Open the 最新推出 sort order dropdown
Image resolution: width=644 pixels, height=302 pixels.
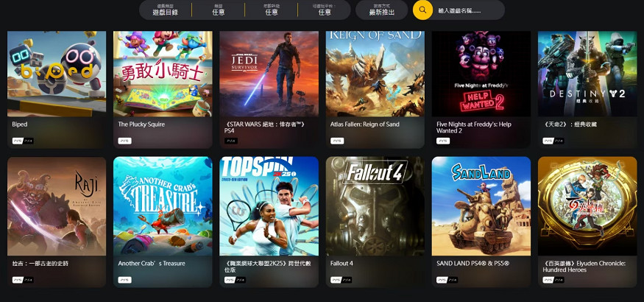[x=381, y=10]
